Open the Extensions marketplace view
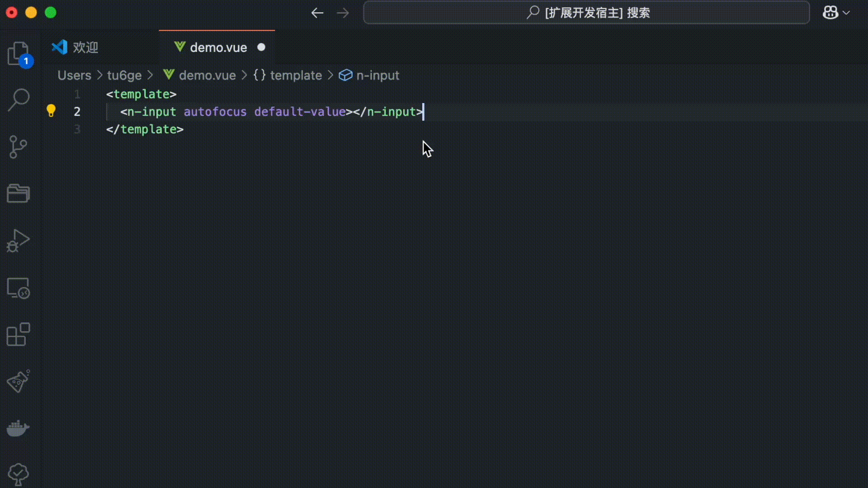Viewport: 868px width, 488px height. point(19,335)
